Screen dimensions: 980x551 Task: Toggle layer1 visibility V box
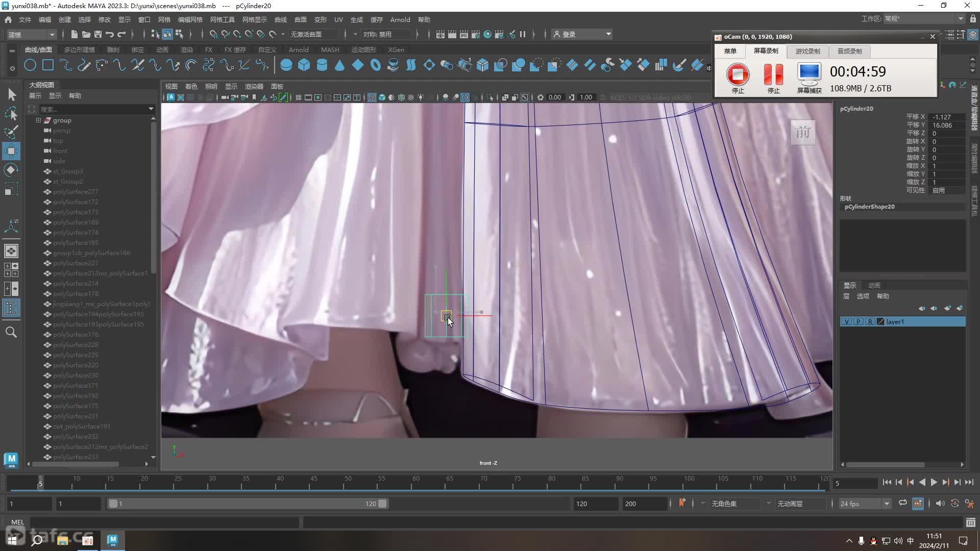(x=847, y=321)
